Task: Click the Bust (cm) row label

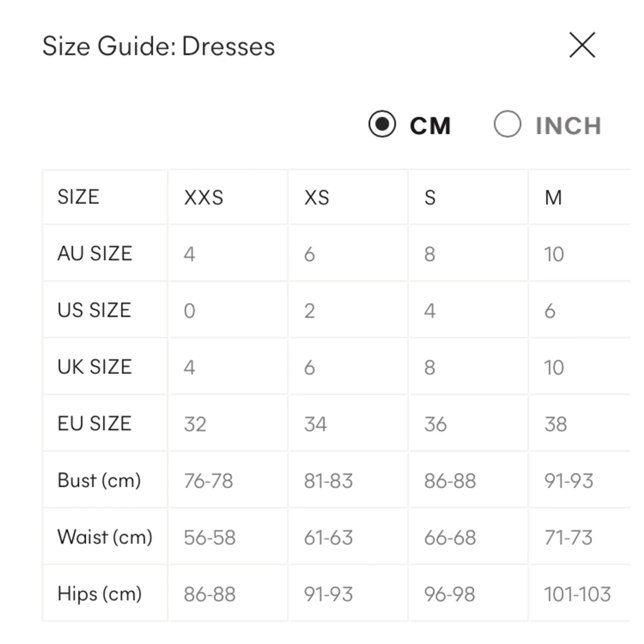Action: tap(99, 480)
